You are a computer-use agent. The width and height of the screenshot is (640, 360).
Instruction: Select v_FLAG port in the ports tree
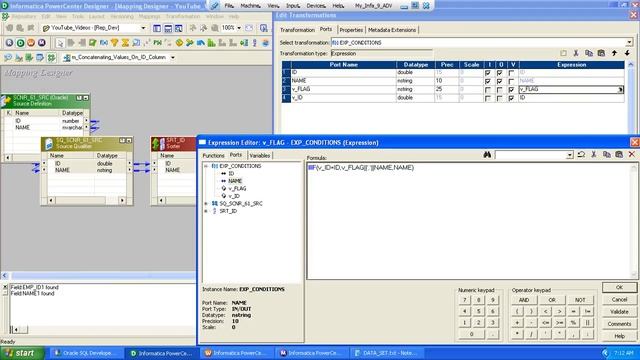(237, 189)
